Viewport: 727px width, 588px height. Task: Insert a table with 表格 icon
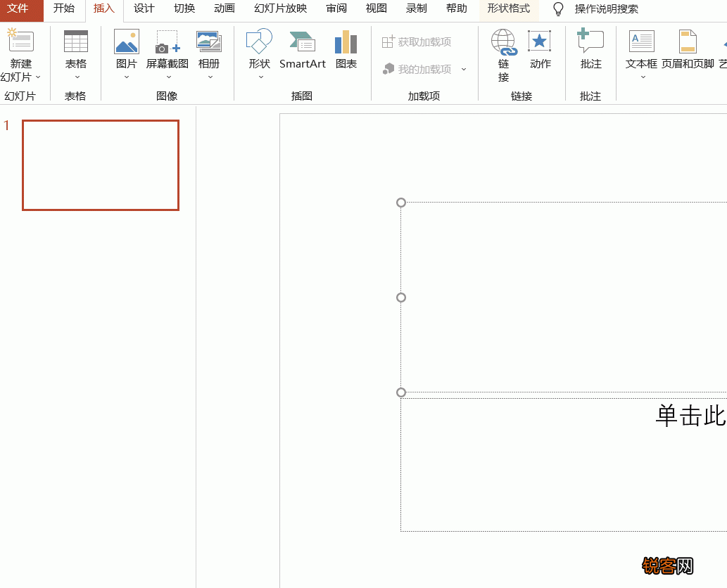tap(76, 41)
